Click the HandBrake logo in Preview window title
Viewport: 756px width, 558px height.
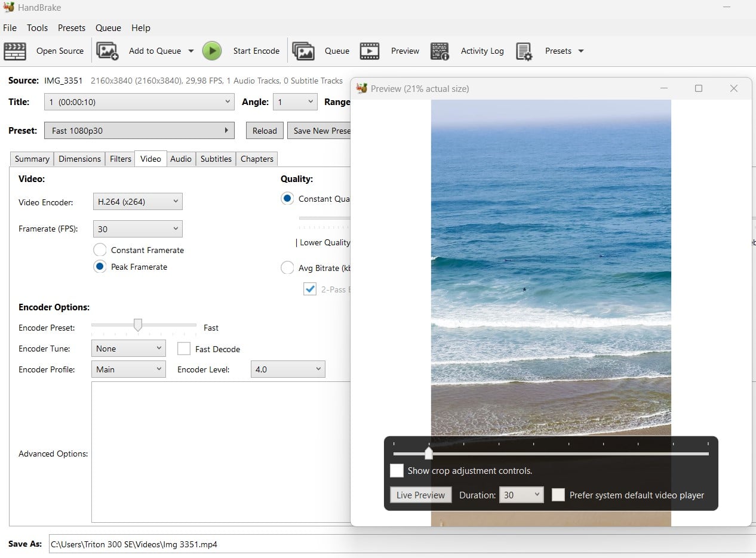[361, 88]
